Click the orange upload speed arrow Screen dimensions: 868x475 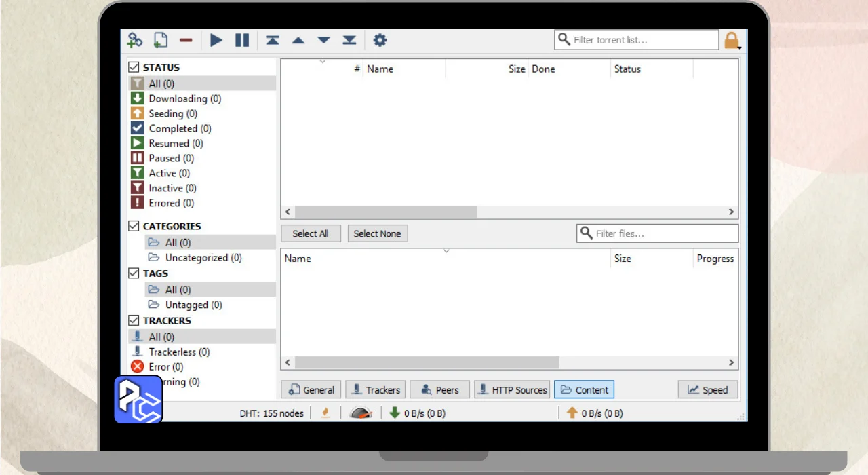pyautogui.click(x=572, y=413)
